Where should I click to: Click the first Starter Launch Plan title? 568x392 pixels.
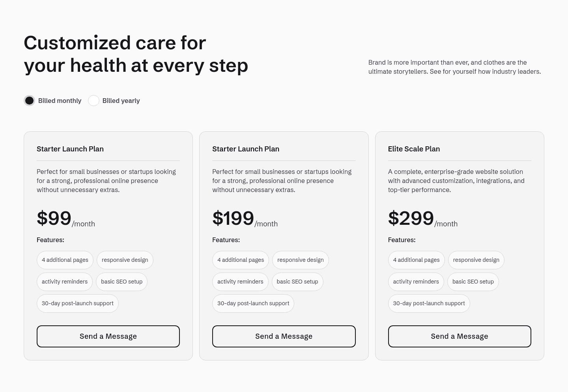click(x=70, y=149)
